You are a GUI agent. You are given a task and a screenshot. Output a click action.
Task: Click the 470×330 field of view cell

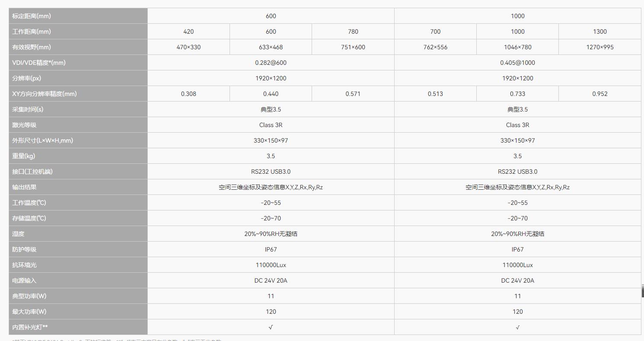pos(188,47)
